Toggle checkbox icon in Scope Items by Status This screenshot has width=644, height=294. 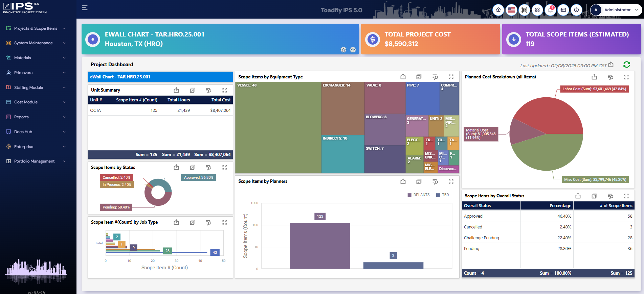coord(192,168)
